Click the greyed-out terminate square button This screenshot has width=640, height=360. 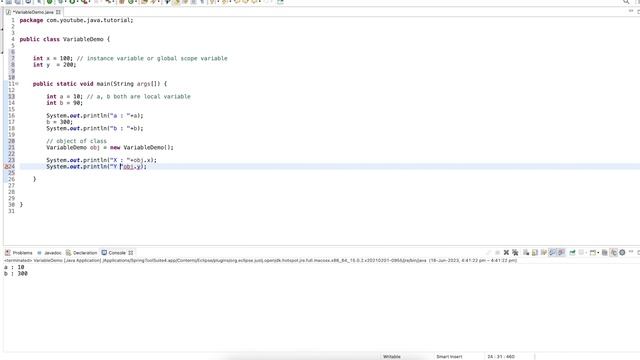[x=498, y=253]
